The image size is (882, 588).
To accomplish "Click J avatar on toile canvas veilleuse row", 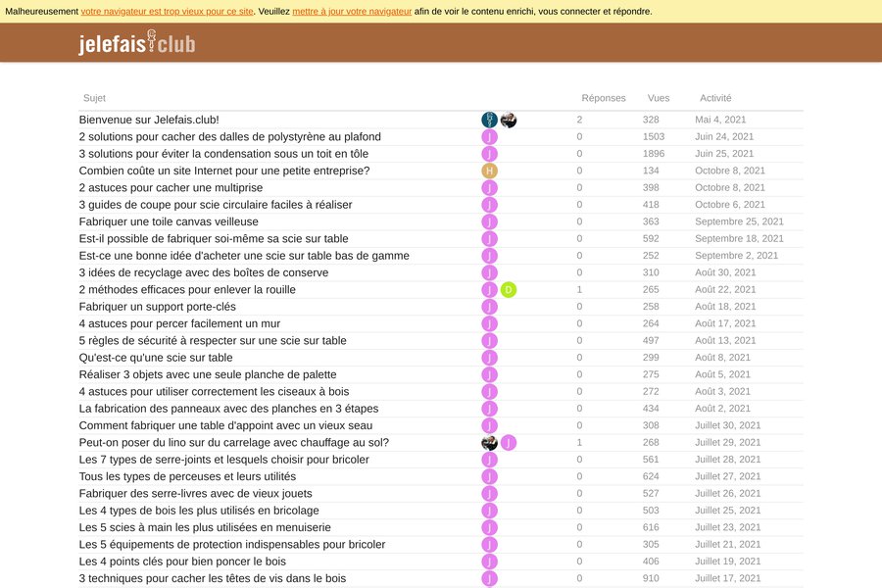I will [489, 221].
